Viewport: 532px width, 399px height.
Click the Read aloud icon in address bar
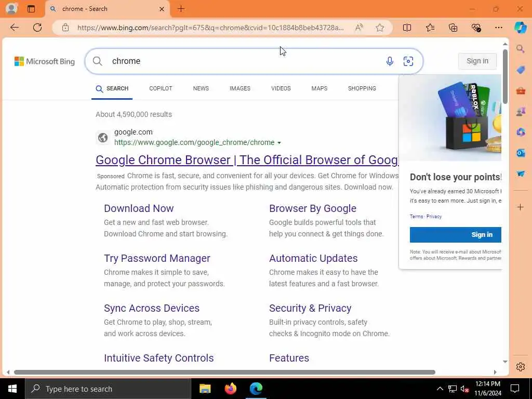[x=359, y=28]
